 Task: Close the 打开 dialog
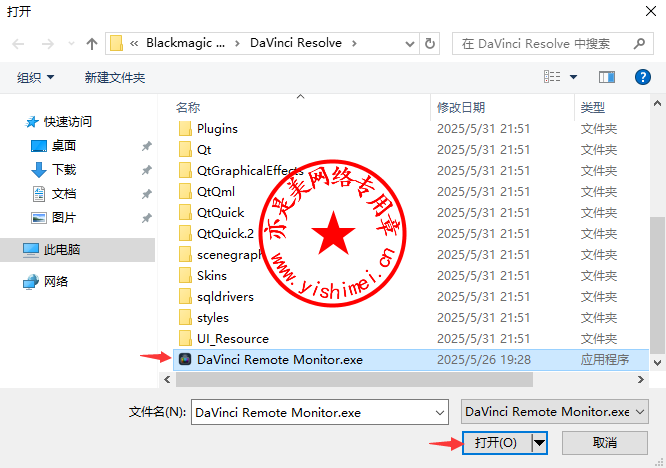[x=651, y=11]
